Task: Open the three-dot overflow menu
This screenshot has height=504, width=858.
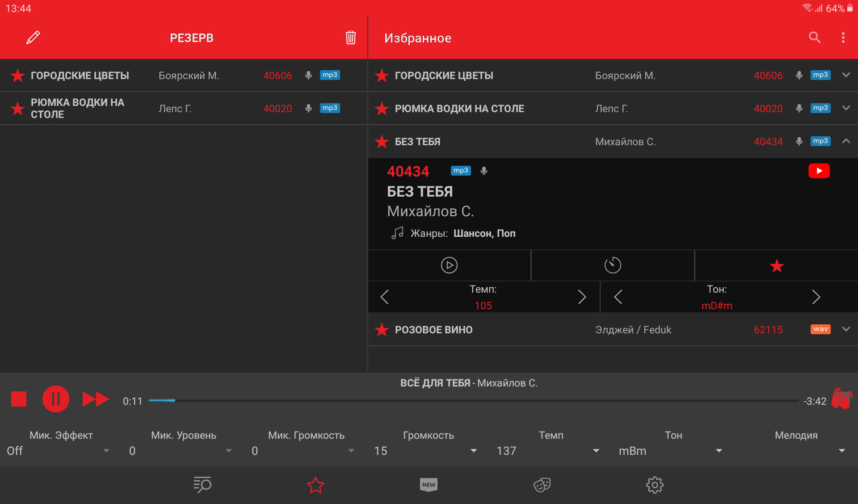Action: (843, 38)
